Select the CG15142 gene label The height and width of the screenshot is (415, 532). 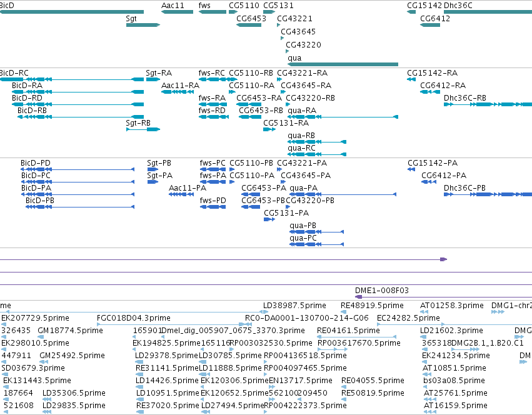tap(424, 6)
